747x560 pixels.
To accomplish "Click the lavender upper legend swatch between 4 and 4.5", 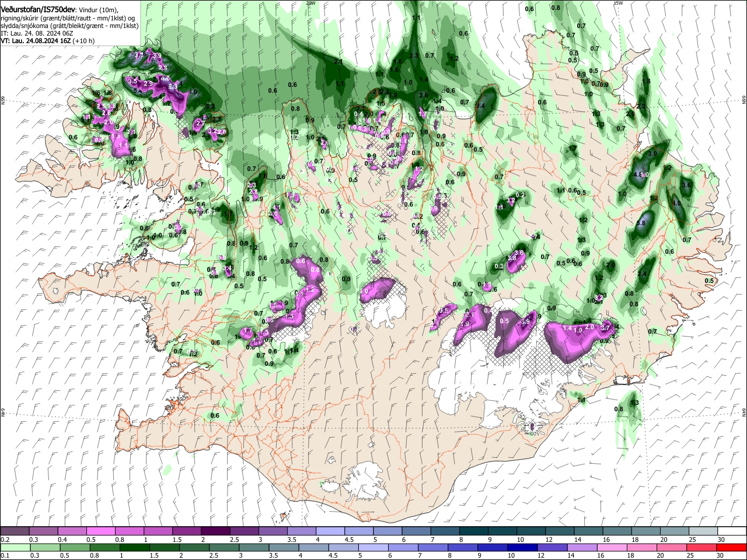I will 330,531.
